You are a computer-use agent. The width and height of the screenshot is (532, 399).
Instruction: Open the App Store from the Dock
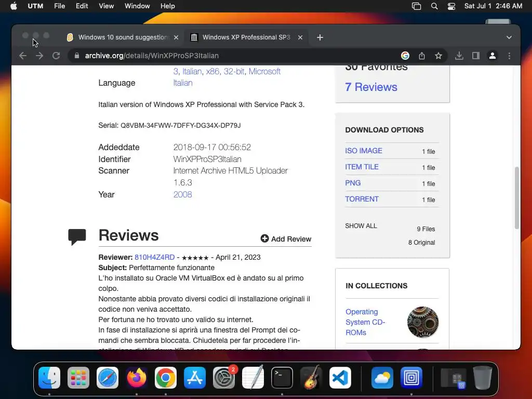click(195, 378)
